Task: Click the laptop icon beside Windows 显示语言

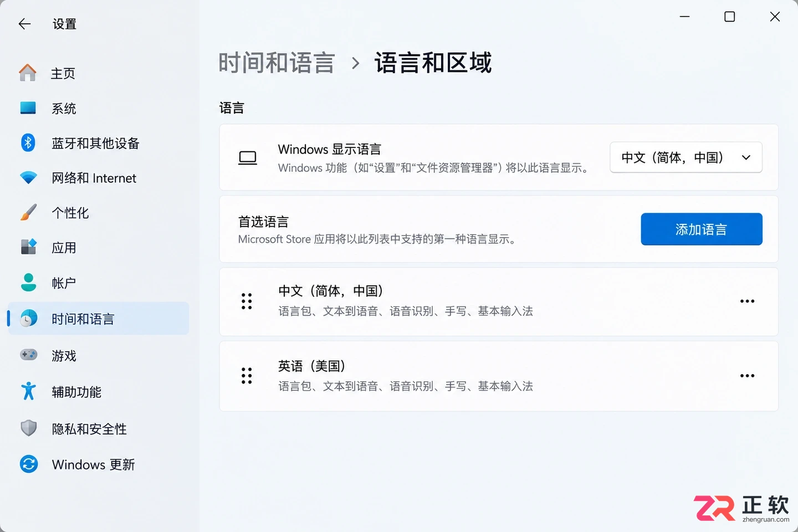Action: 248,158
